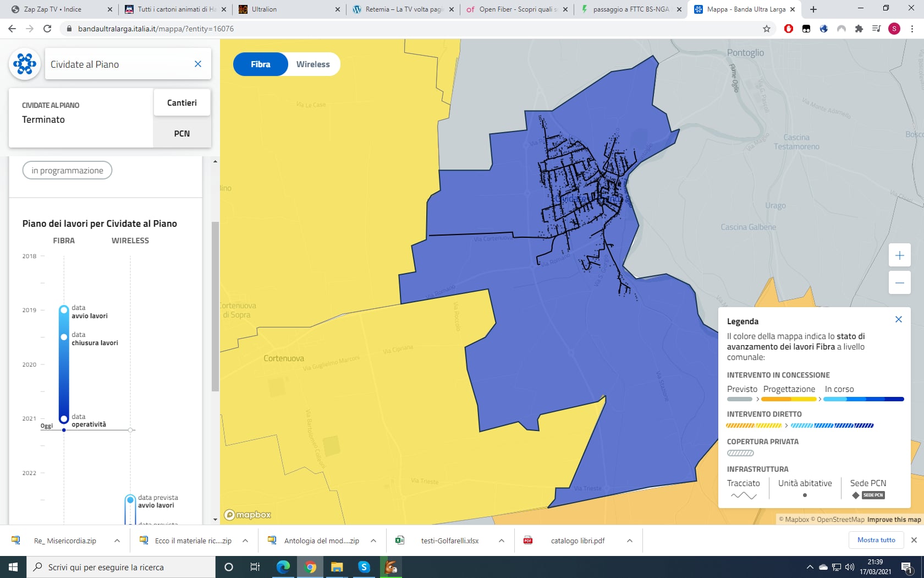Close the Legenda panel

click(898, 320)
